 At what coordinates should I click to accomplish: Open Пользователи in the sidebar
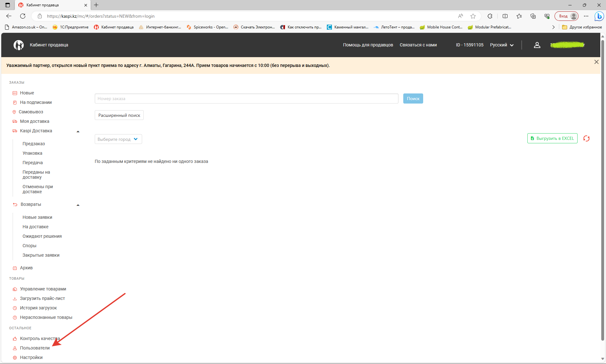[35, 348]
